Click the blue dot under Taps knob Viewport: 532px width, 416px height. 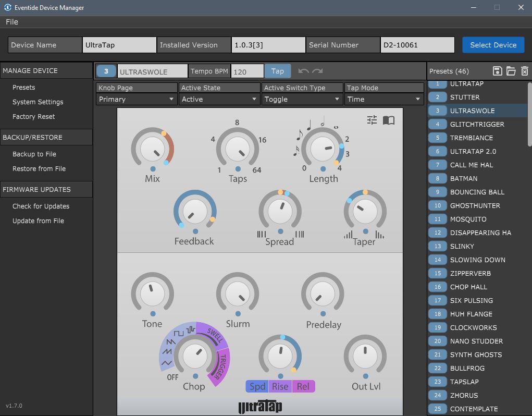point(238,169)
